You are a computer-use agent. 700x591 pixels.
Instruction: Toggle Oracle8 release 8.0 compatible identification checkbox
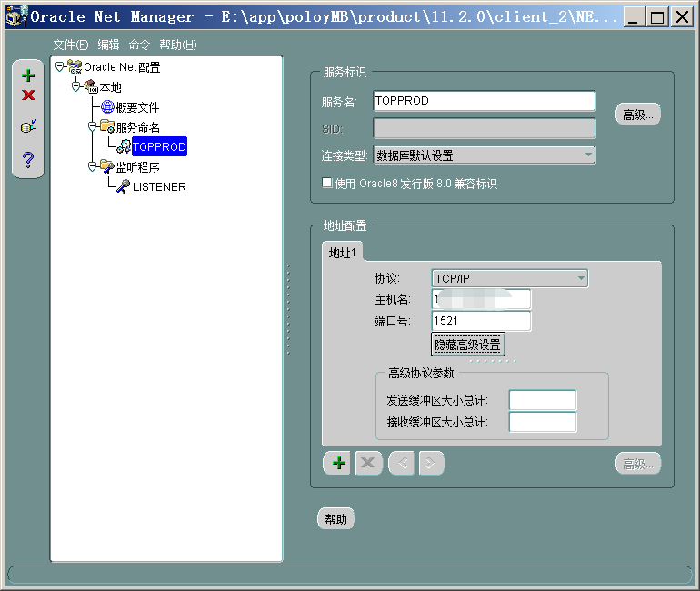coord(327,183)
